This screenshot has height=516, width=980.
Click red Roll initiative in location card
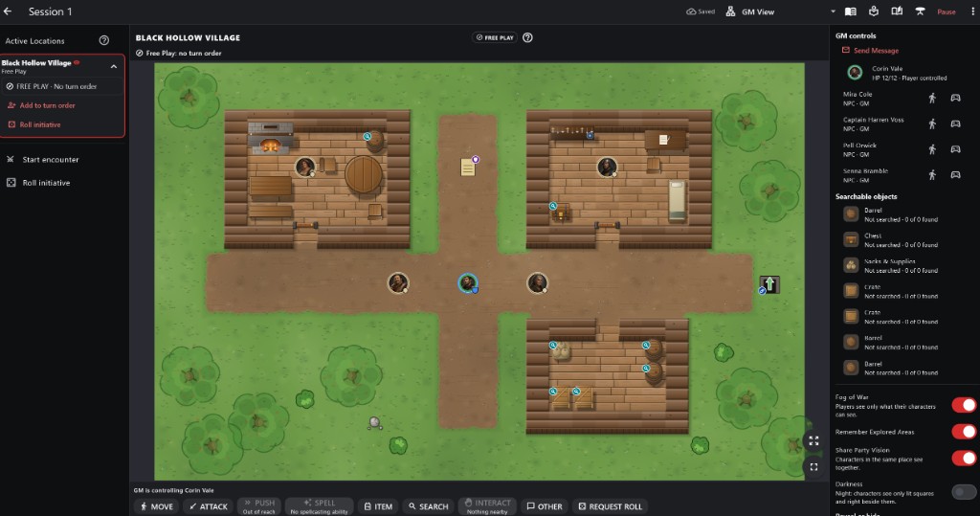pos(34,124)
